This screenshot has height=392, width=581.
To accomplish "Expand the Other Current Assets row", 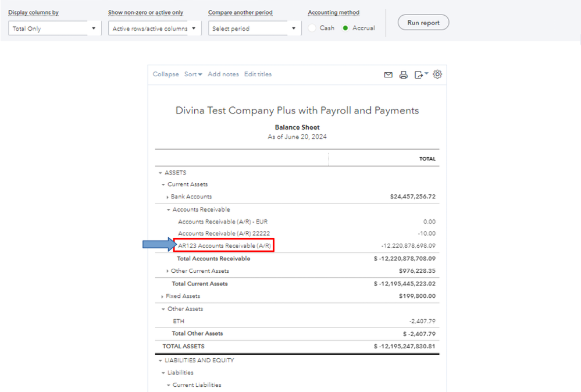I will (167, 271).
